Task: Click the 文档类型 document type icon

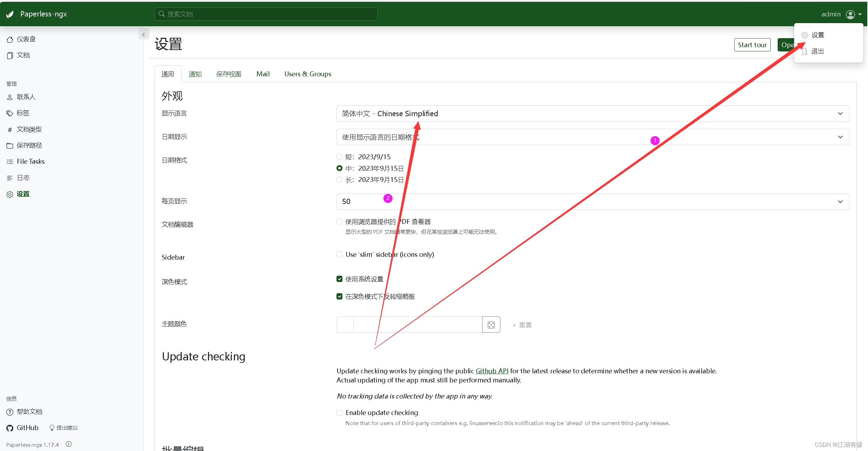Action: (x=11, y=129)
